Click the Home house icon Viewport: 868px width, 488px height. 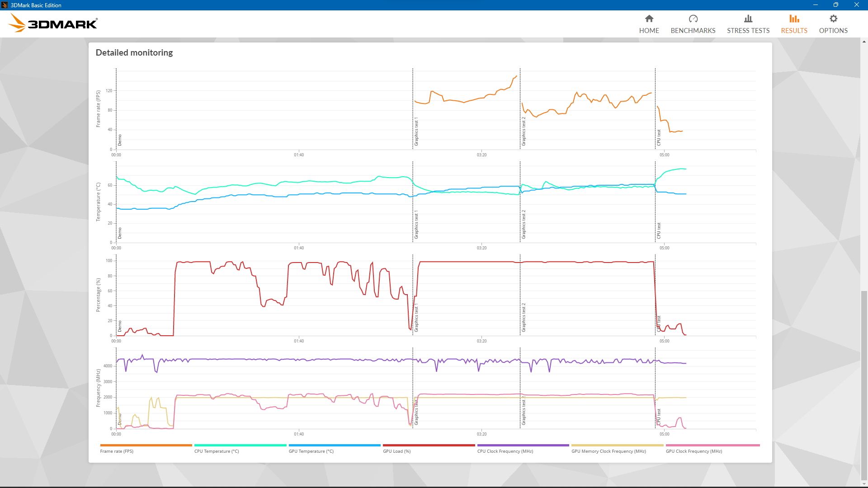[649, 19]
